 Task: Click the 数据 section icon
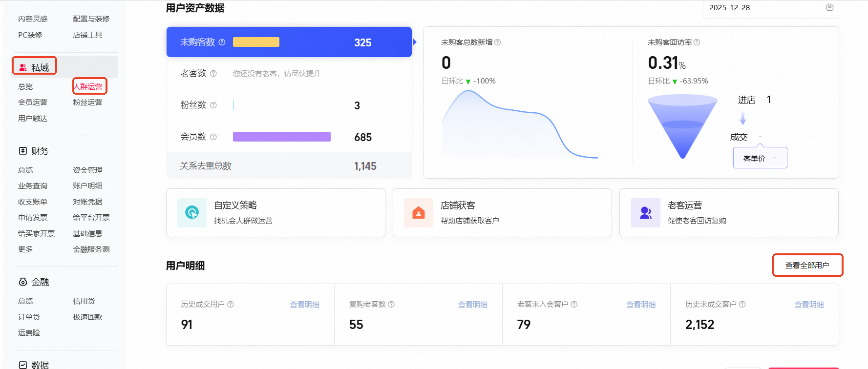(x=23, y=365)
